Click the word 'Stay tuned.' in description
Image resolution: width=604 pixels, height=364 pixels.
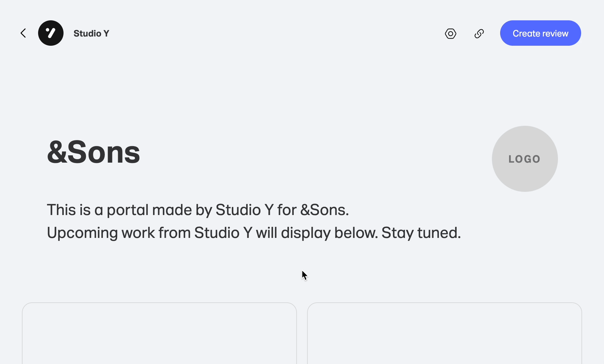[x=421, y=233]
